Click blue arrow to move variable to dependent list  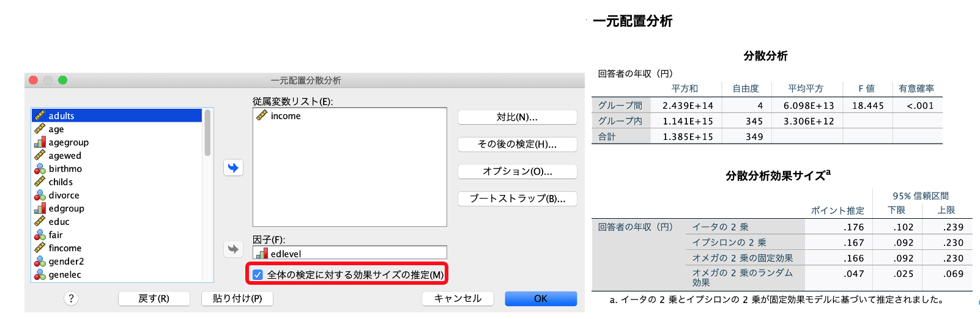click(x=233, y=167)
